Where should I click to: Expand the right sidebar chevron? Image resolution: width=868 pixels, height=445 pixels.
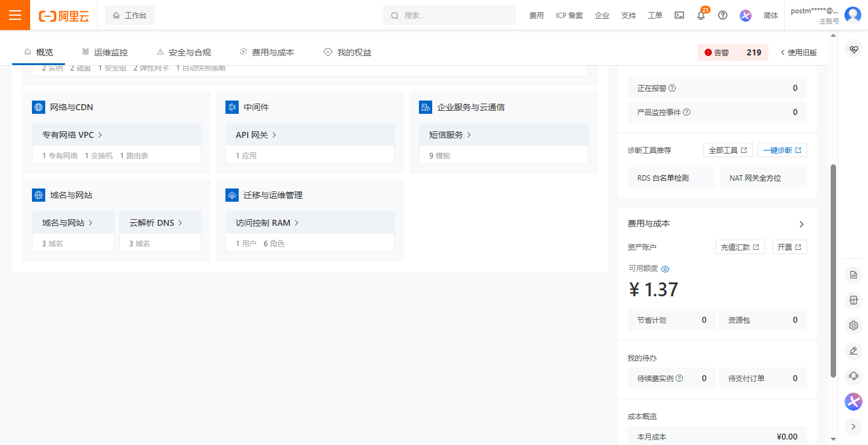tap(854, 426)
